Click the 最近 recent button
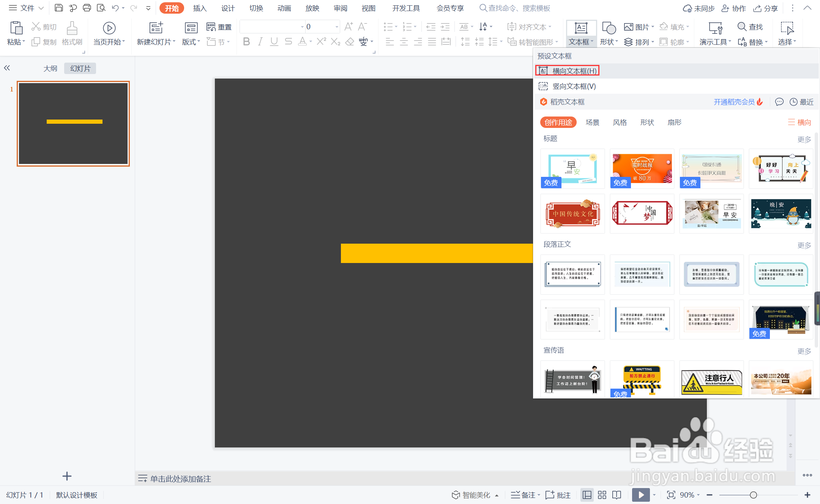The height and width of the screenshot is (504, 820). (801, 102)
